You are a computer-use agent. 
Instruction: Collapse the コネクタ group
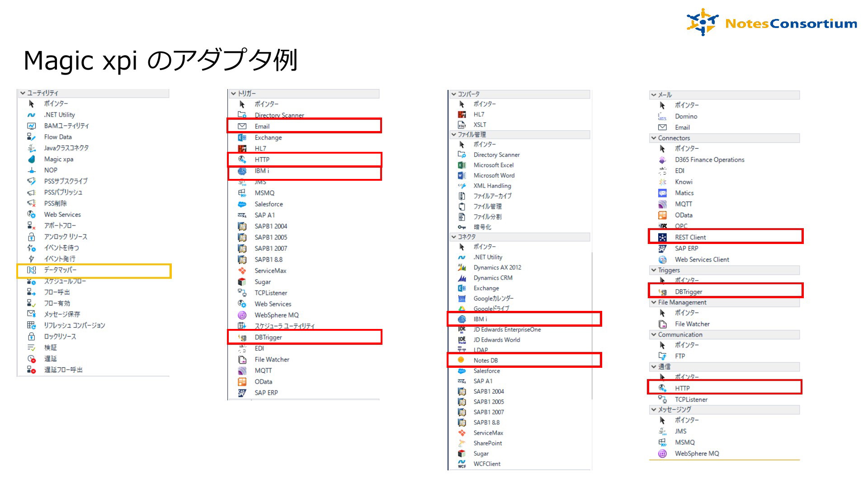453,237
